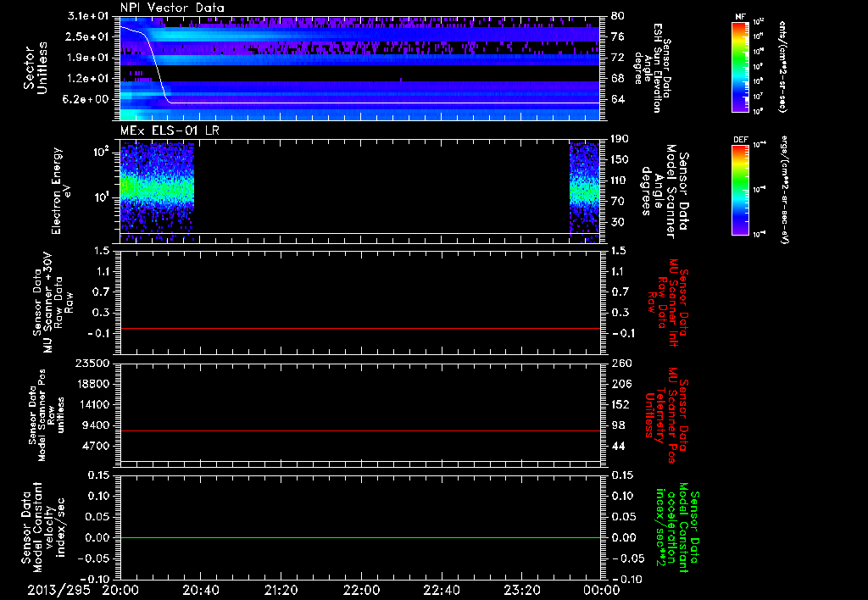Screen dimensions: 868x600
Task: Click the '3.1e+01' sector tick label
Action: (88, 15)
